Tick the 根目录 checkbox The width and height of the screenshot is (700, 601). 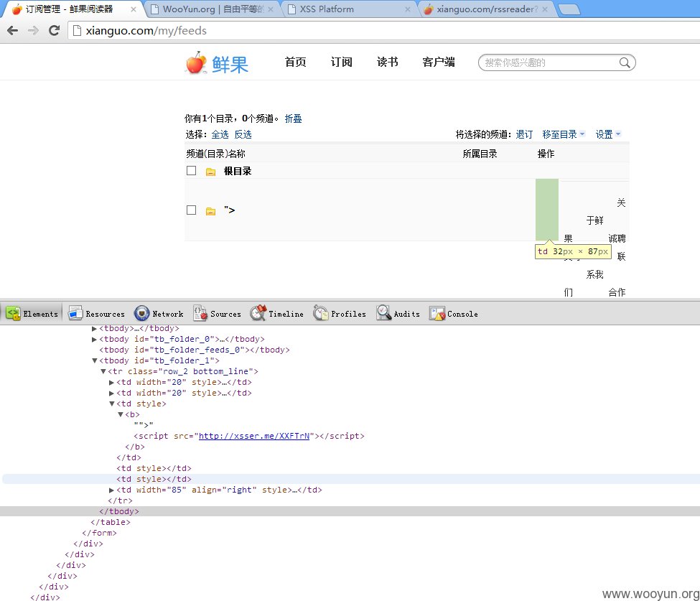[x=192, y=171]
